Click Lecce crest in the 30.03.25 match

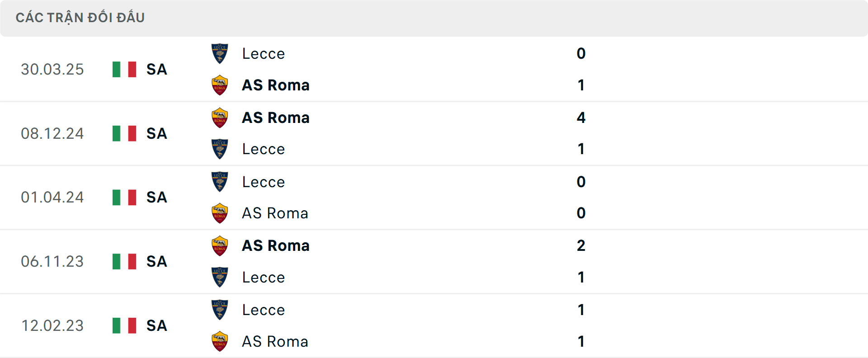[220, 53]
